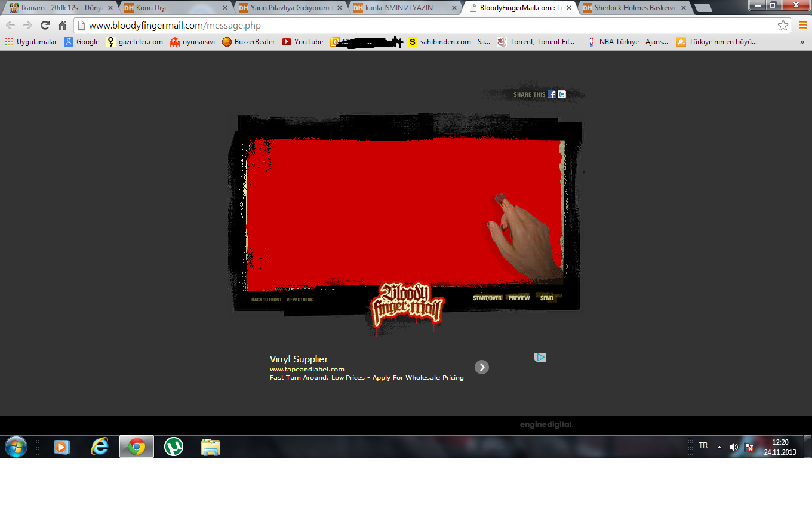Expand the bookmarks overflow chevron
The height and width of the screenshot is (508, 812).
(802, 42)
